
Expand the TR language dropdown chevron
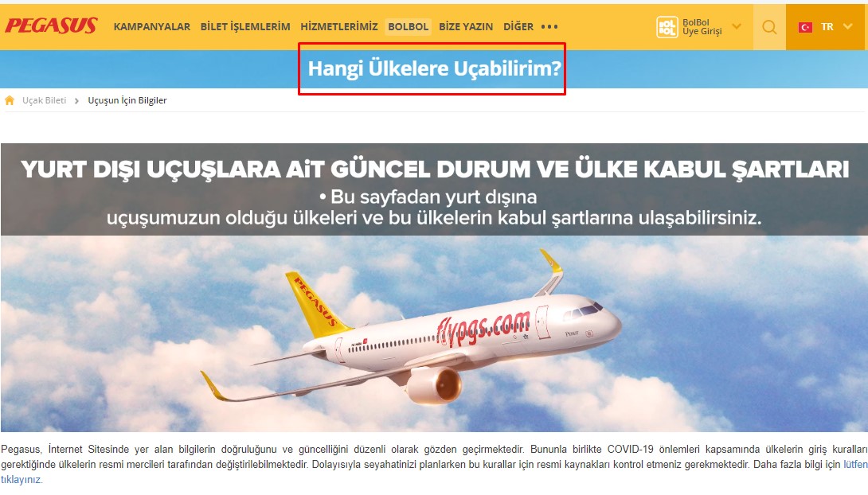(847, 26)
